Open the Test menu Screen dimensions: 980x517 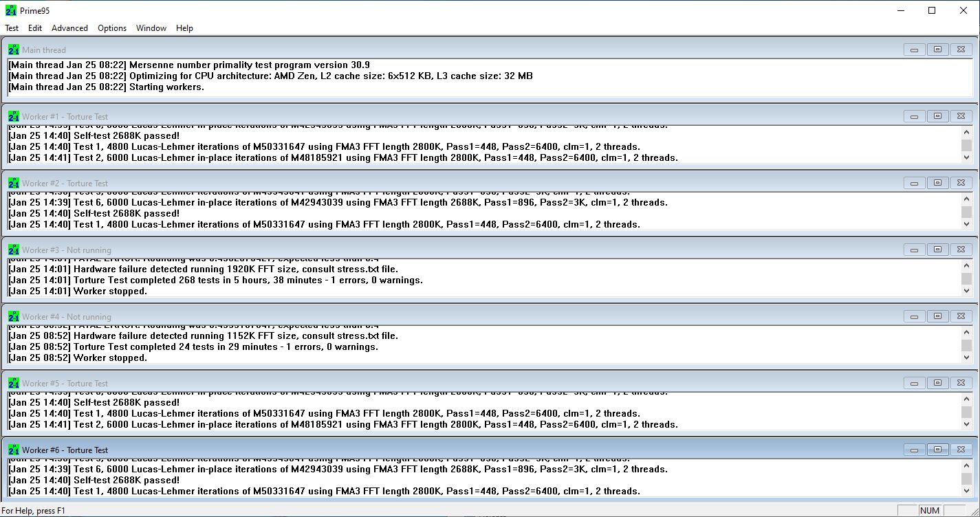point(12,28)
